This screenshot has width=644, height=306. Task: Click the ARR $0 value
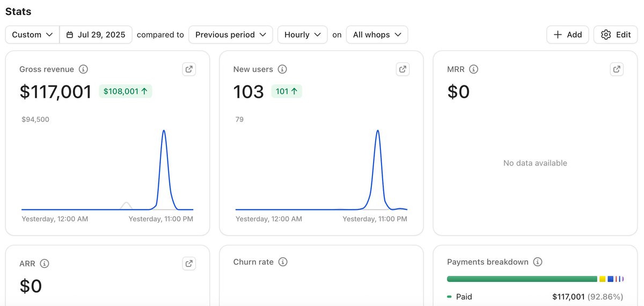[31, 286]
